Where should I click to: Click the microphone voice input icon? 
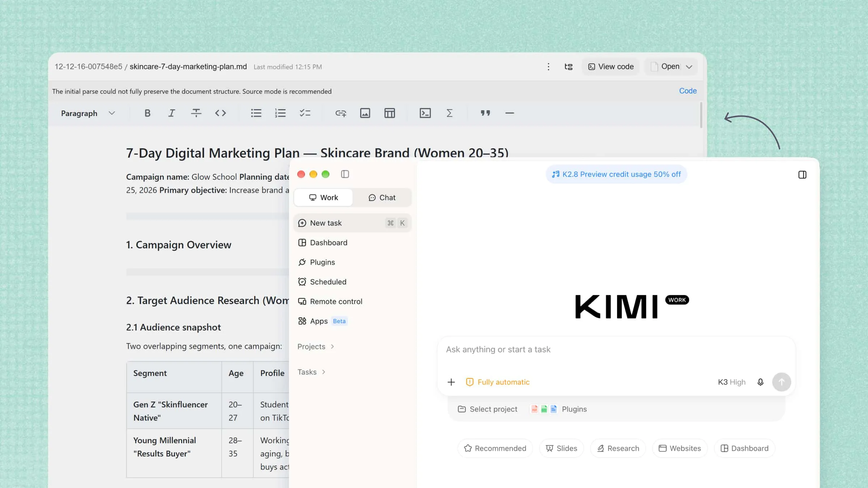click(760, 382)
